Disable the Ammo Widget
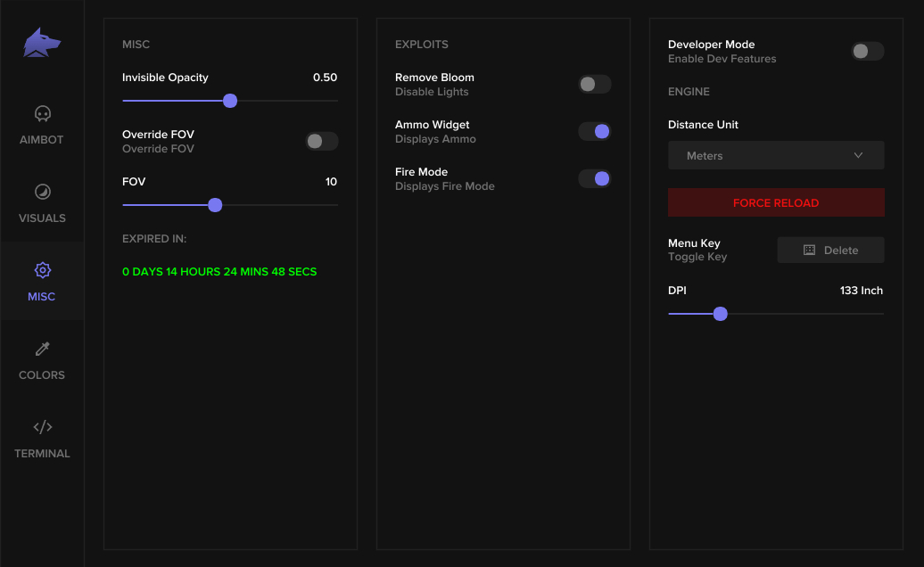Screen dimensions: 924x567 (594, 131)
